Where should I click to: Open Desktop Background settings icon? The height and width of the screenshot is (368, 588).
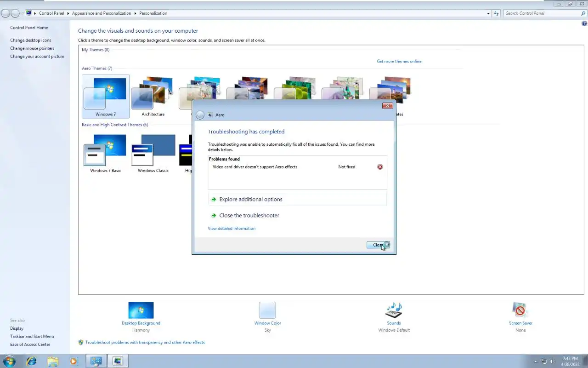(141, 310)
